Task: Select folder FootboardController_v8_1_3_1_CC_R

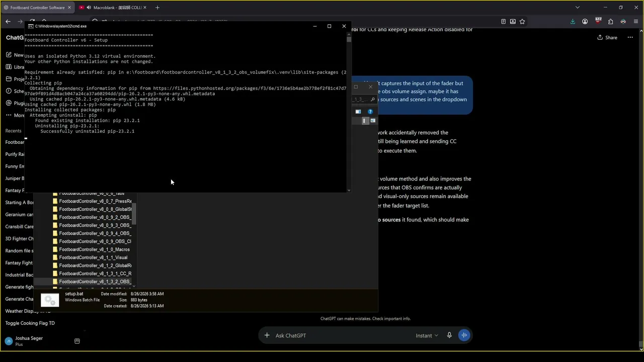Action: (93, 274)
